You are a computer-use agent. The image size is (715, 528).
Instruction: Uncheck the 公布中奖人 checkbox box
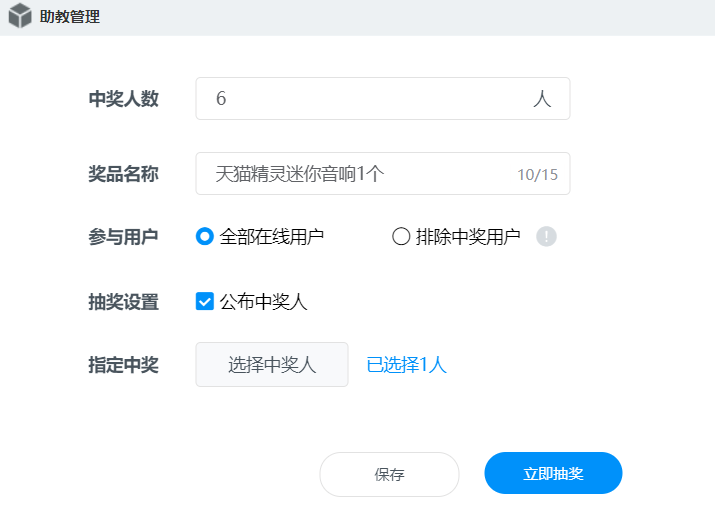[x=205, y=301]
